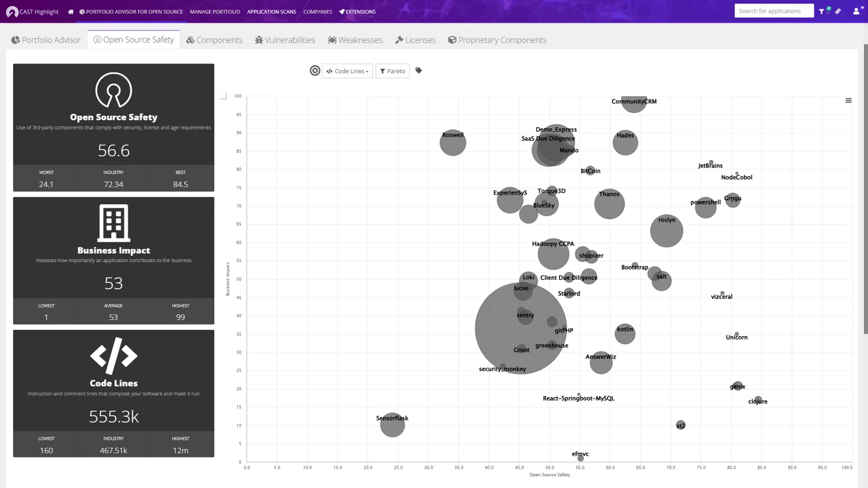Click the home icon in the navigation bar
Screen dimensions: 868x488
[70, 11]
